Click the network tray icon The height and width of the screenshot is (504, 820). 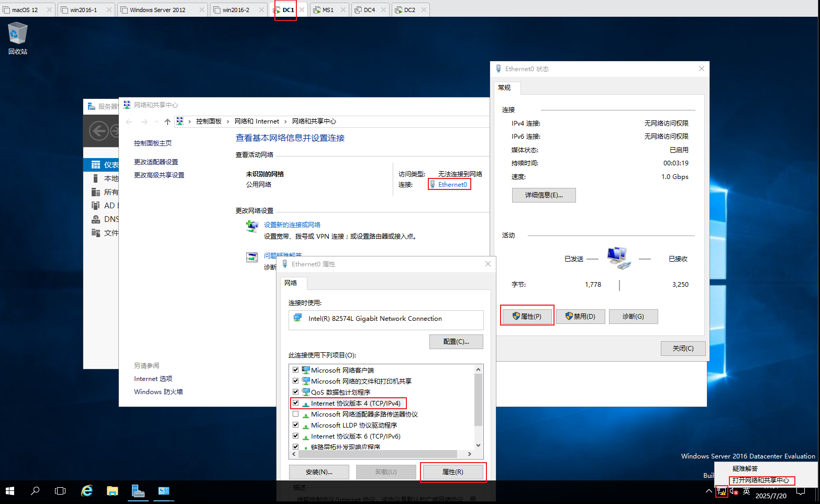722,491
